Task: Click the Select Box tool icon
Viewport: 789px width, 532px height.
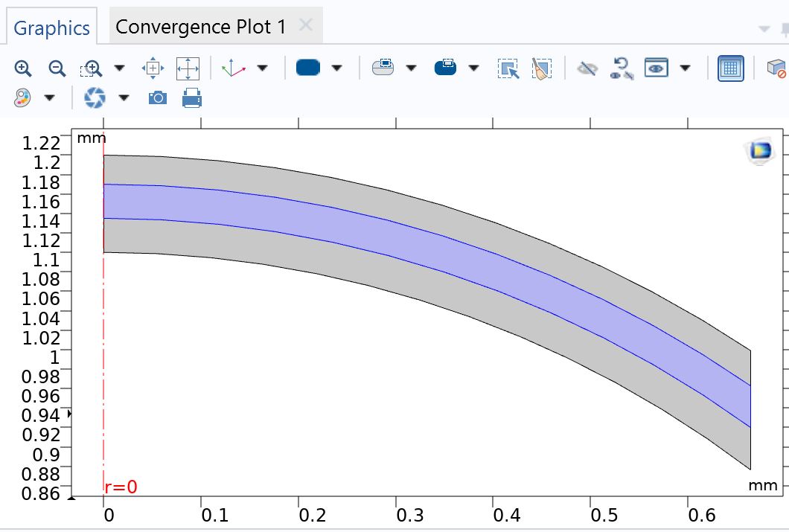Action: click(x=508, y=68)
